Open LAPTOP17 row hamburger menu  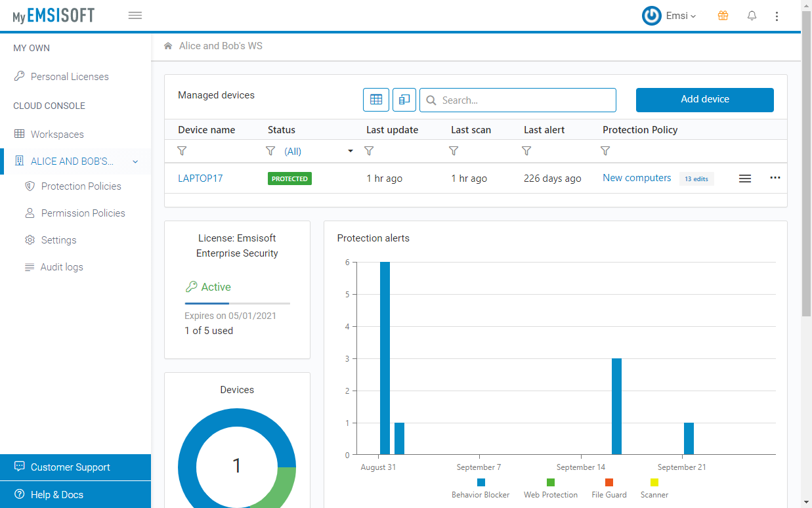pyautogui.click(x=745, y=179)
